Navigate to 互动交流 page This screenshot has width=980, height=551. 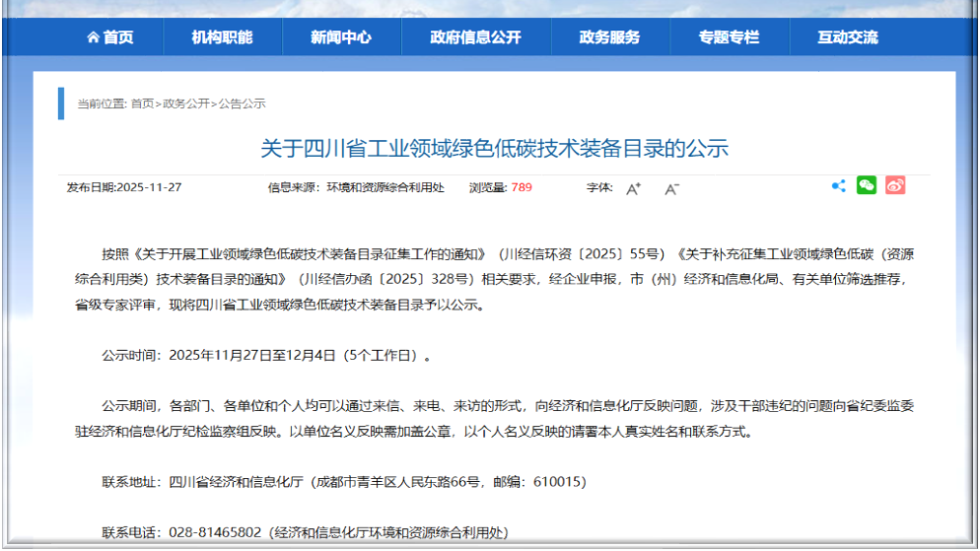pyautogui.click(x=847, y=37)
